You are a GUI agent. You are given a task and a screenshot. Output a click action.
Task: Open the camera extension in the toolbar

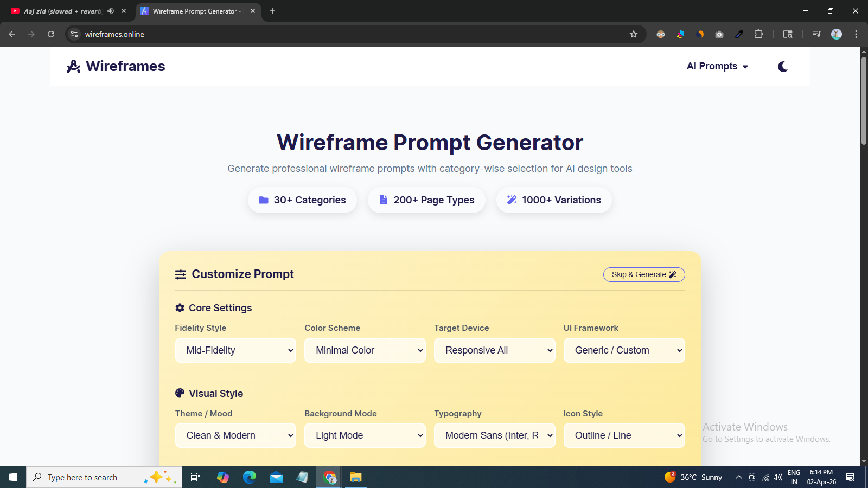(x=719, y=34)
